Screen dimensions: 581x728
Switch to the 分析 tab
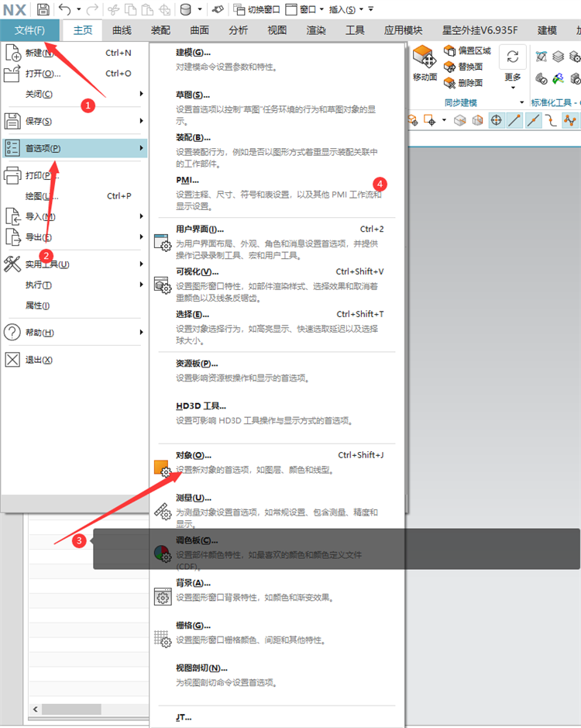238,30
